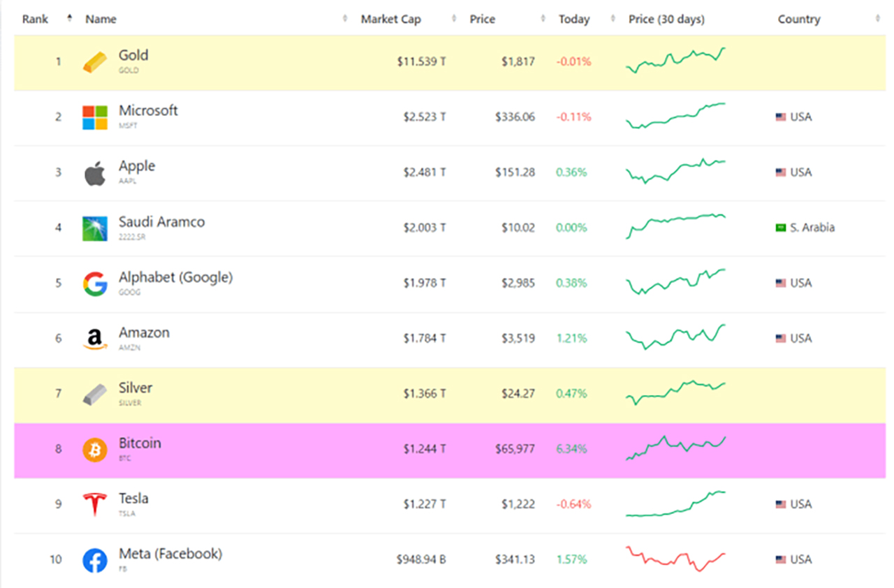Click the S. Arabia country flag
The width and height of the screenshot is (894, 588).
pos(781,228)
